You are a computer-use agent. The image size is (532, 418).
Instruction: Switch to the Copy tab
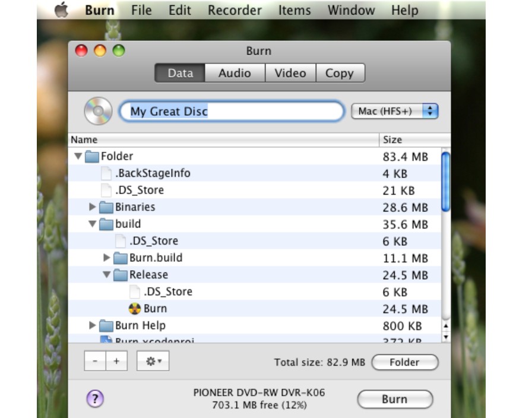(x=340, y=73)
